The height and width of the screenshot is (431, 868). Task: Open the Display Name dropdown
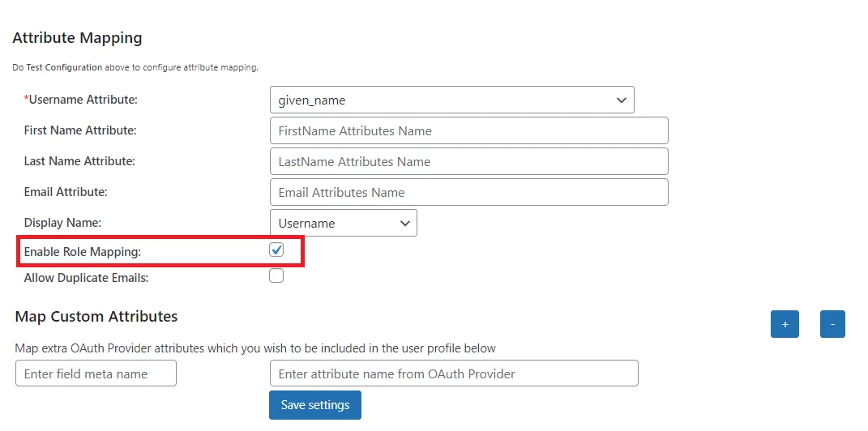(x=343, y=223)
